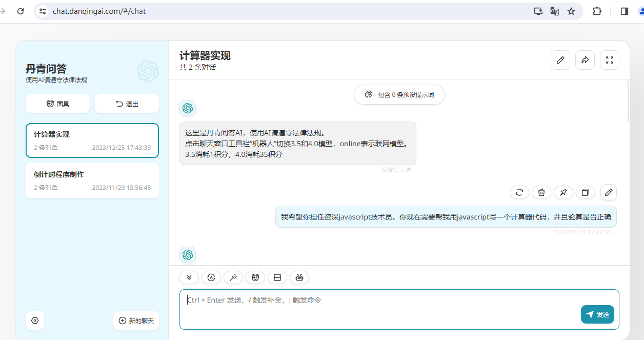Click the robot model switch icon

299,277
